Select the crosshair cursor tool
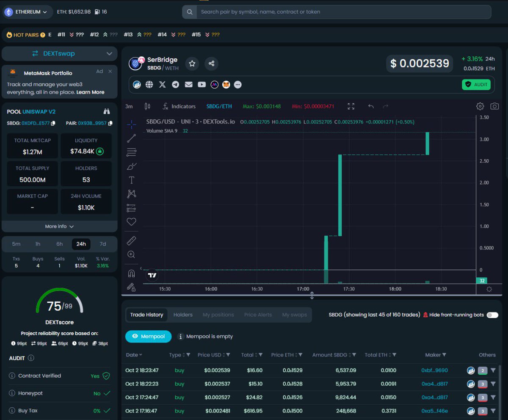The height and width of the screenshot is (420, 508). [132, 124]
